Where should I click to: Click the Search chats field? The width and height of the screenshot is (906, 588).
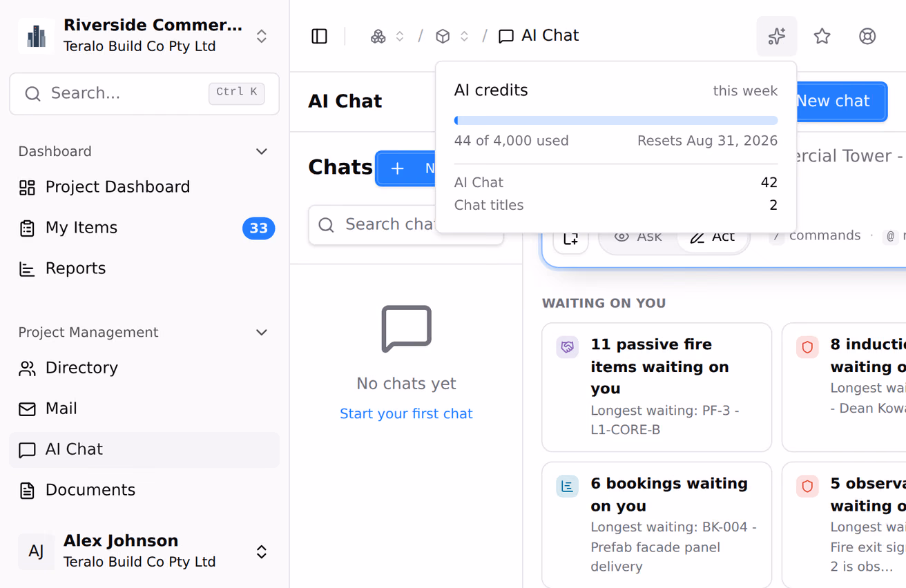406,224
